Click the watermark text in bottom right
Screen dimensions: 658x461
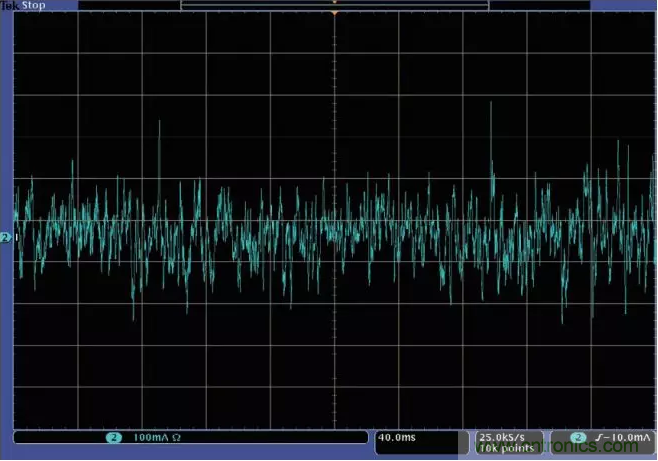click(600, 450)
